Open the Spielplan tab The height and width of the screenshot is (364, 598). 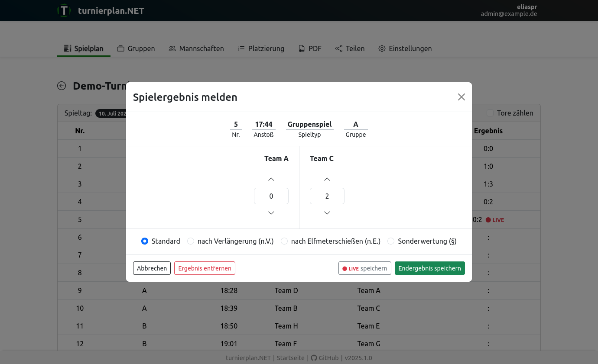84,48
